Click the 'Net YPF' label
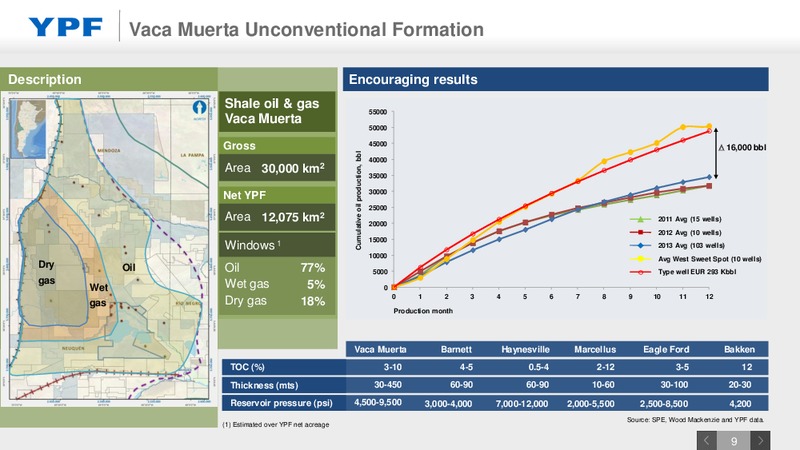This screenshot has width=800, height=450. click(x=244, y=195)
